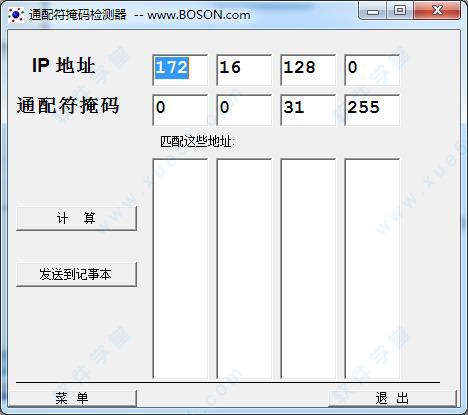Select the wildcard mask field containing 31
Image resolution: width=468 pixels, height=415 pixels.
[308, 110]
